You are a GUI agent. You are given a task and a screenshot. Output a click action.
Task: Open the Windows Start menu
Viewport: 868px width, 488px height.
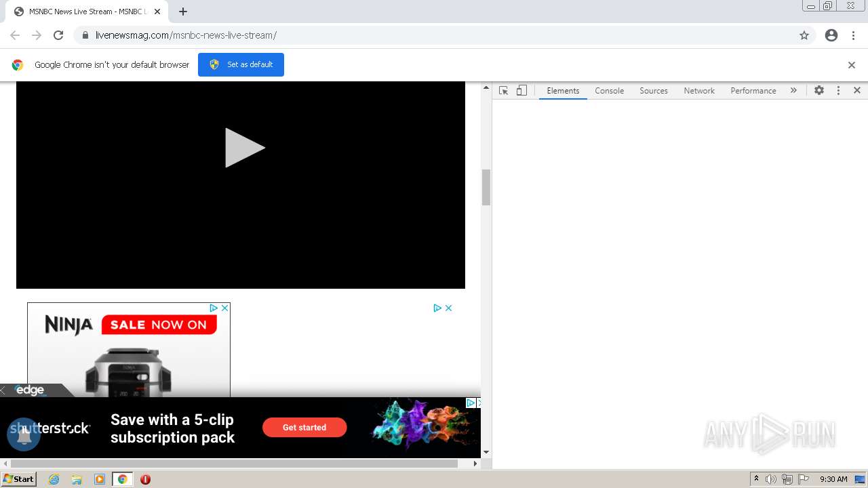pos(18,479)
